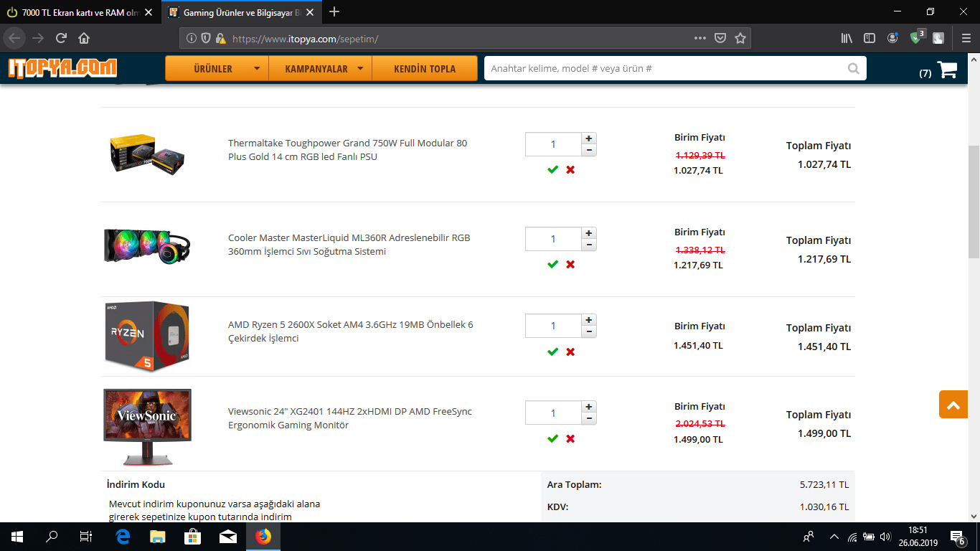This screenshot has width=980, height=551.
Task: Expand the KAMPANYALAR dropdown menu
Action: coord(321,69)
